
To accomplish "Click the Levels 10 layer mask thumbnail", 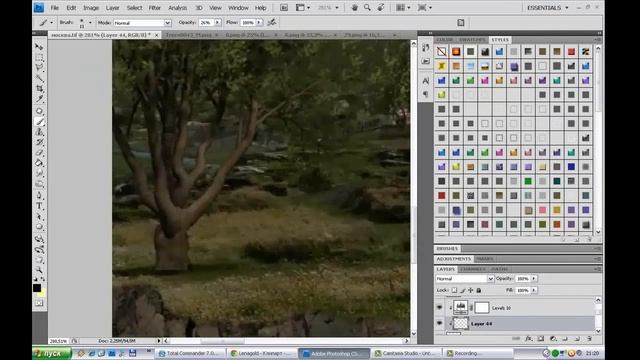I will (x=482, y=307).
